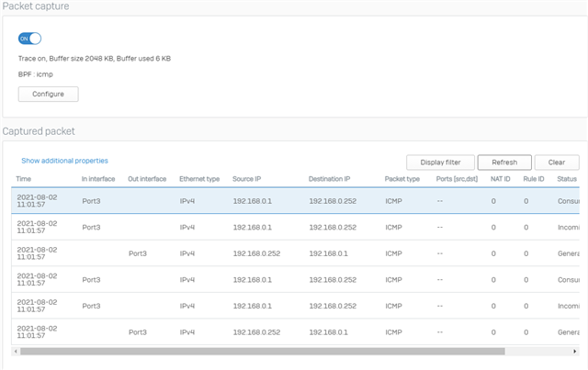The image size is (588, 370).
Task: Click the Trace on buffer status text
Action: click(95, 59)
